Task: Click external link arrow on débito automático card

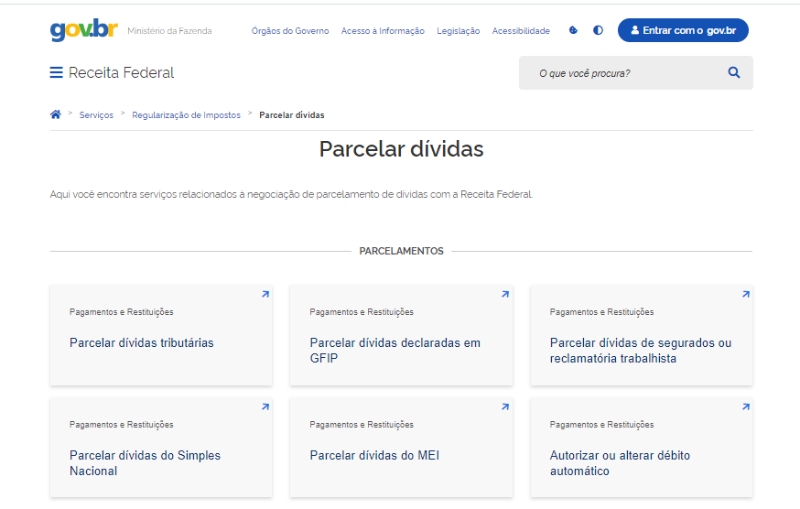Action: tap(746, 407)
